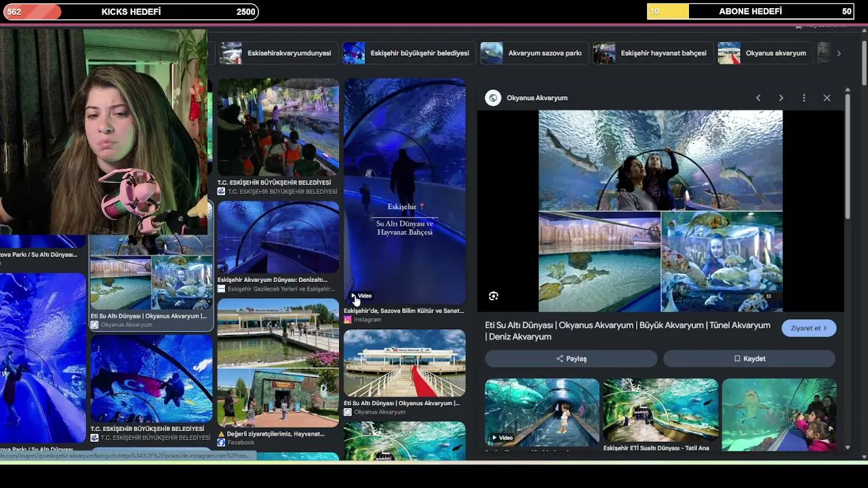Open the Eskişehir Akvaryum Dünyası blue tunnel image

278,237
